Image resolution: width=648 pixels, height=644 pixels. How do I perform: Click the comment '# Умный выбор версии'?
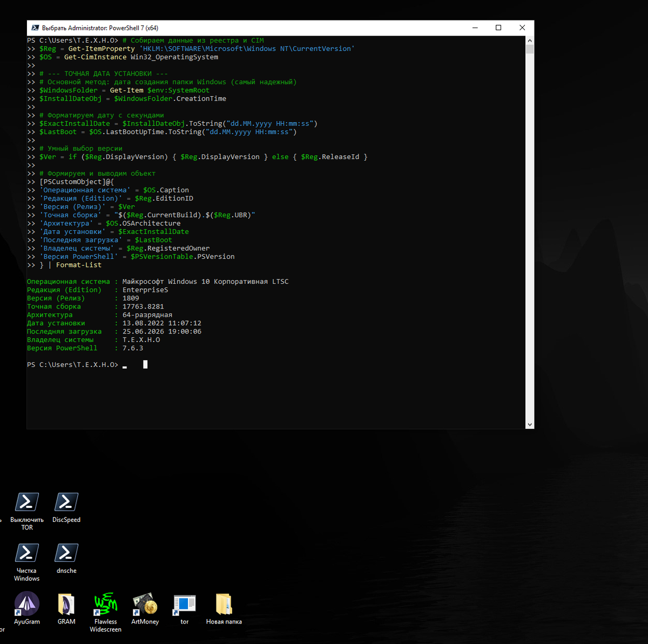tap(81, 149)
